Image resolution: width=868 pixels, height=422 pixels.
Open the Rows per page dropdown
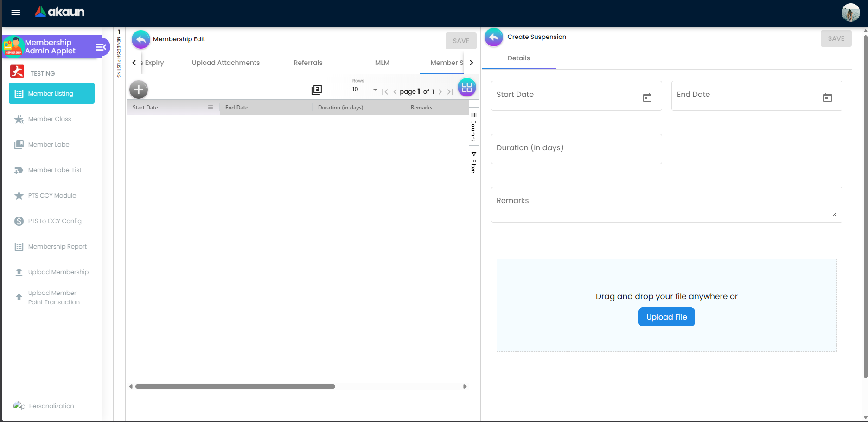click(x=365, y=90)
